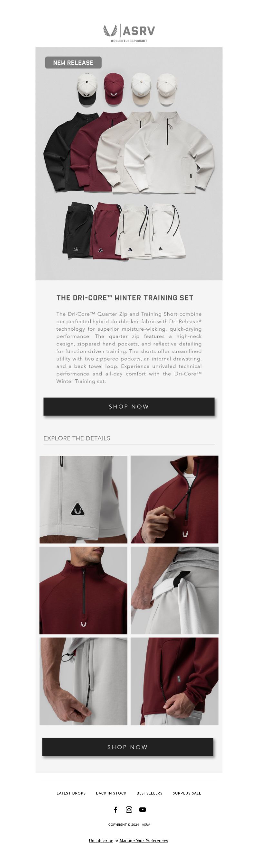Open the YouTube social icon
Image resolution: width=258 pixels, height=868 pixels.
[143, 810]
